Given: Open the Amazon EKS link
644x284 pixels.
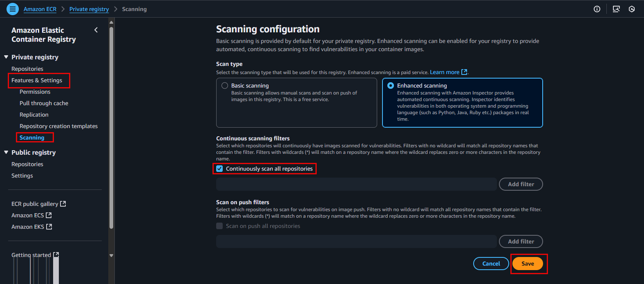Looking at the screenshot, I should pos(28,227).
